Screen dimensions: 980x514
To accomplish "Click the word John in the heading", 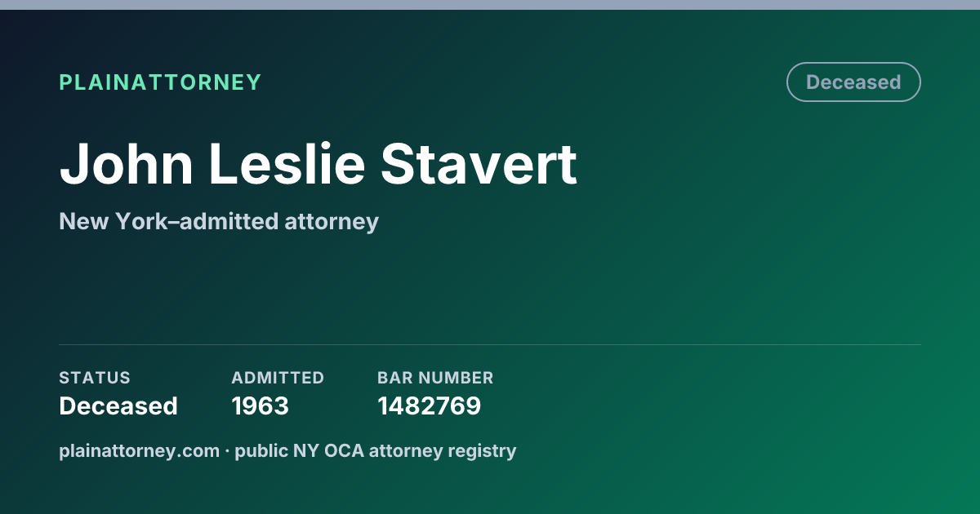I will coord(127,164).
